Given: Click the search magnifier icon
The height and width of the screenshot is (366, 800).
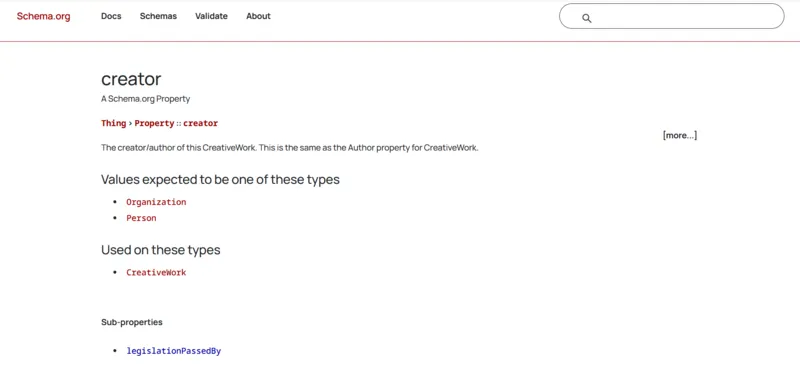Looking at the screenshot, I should point(587,18).
